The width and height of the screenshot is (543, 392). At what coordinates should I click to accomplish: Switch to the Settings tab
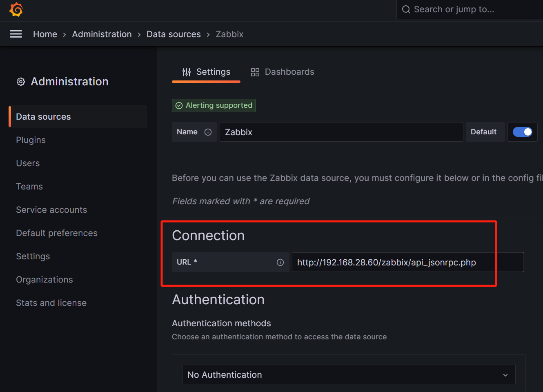click(x=206, y=72)
